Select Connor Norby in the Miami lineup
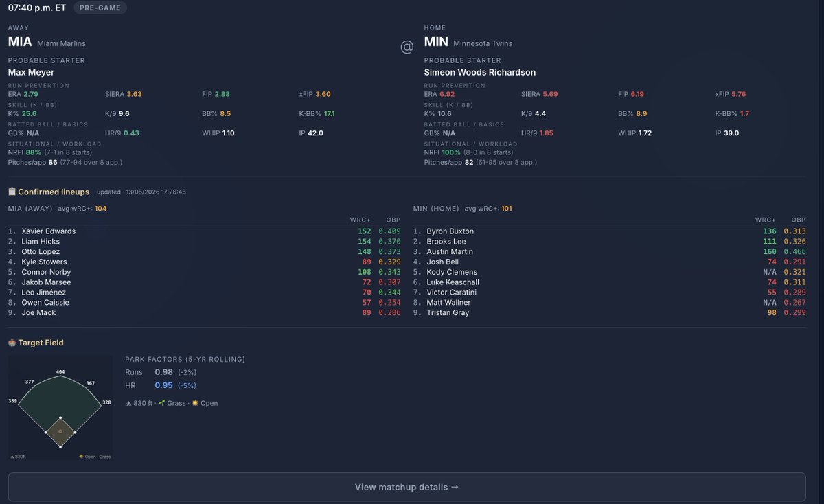 tap(46, 272)
